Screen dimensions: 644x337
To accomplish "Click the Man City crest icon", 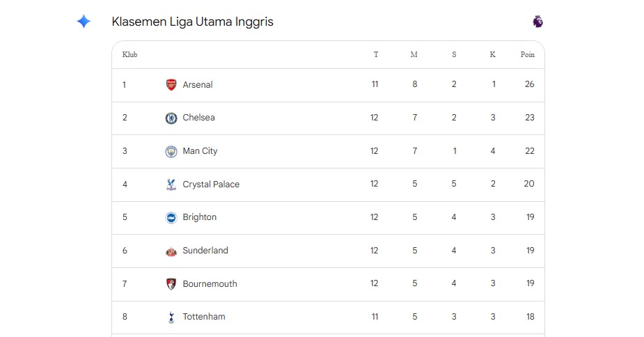I will coord(171,151).
